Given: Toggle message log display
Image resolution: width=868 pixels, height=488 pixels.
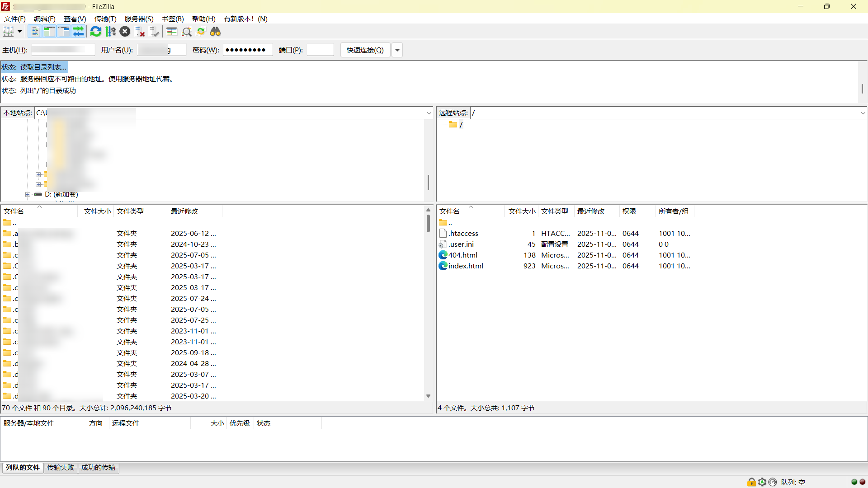Looking at the screenshot, I should pos(35,32).
